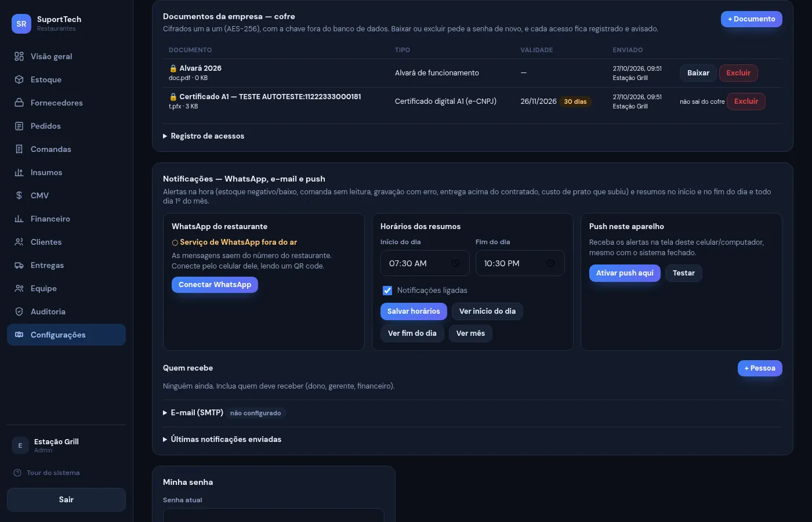Click the SR SuporTech logo badge

click(x=21, y=24)
